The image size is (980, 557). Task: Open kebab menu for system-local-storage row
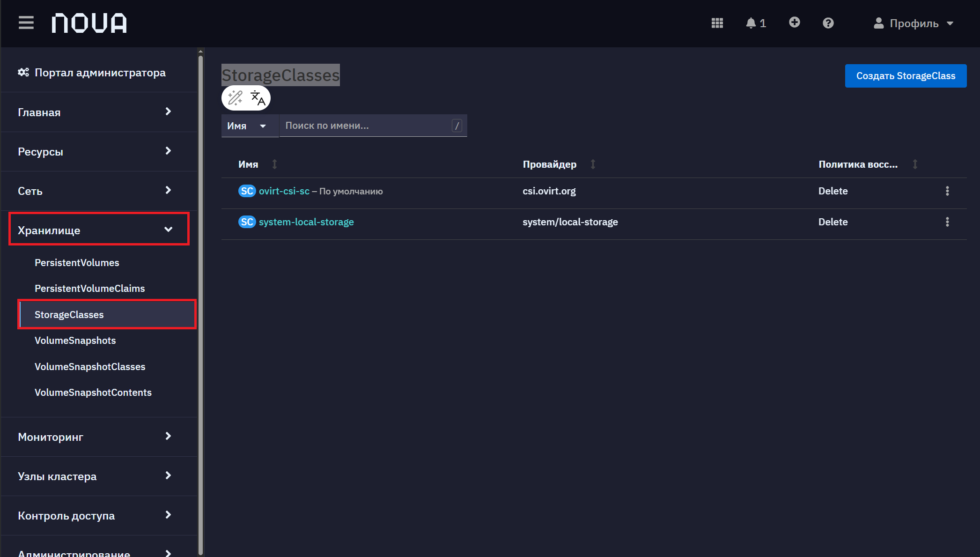(947, 222)
